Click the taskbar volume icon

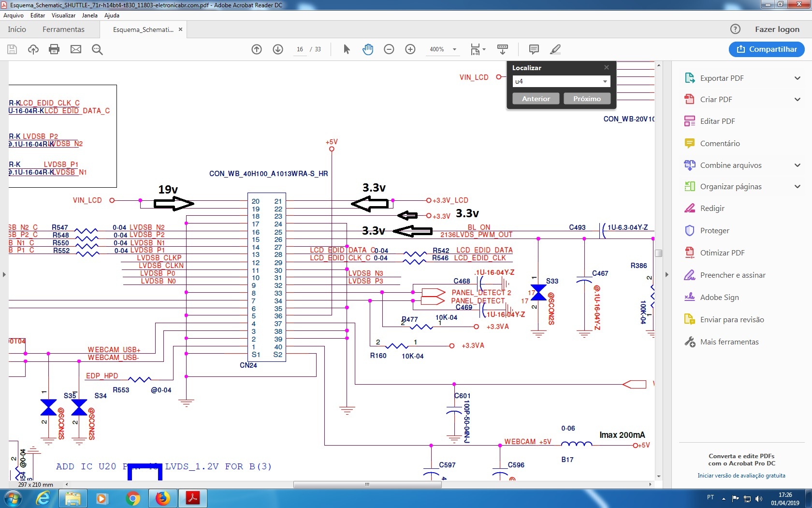coord(758,498)
